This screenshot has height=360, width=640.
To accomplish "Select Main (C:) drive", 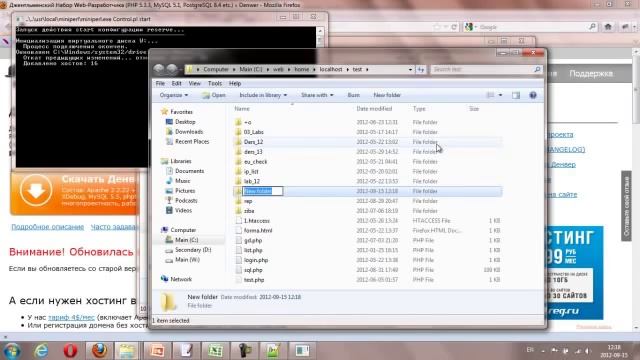I will 187,240.
